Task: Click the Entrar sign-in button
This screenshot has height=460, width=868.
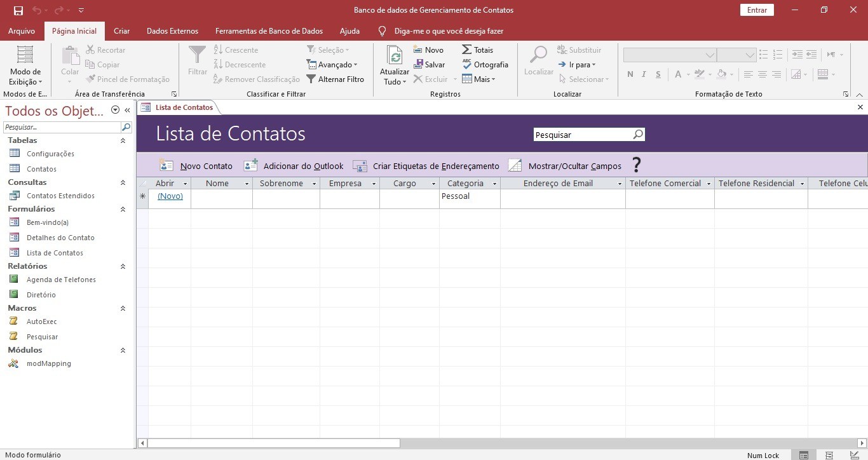Action: click(x=756, y=10)
